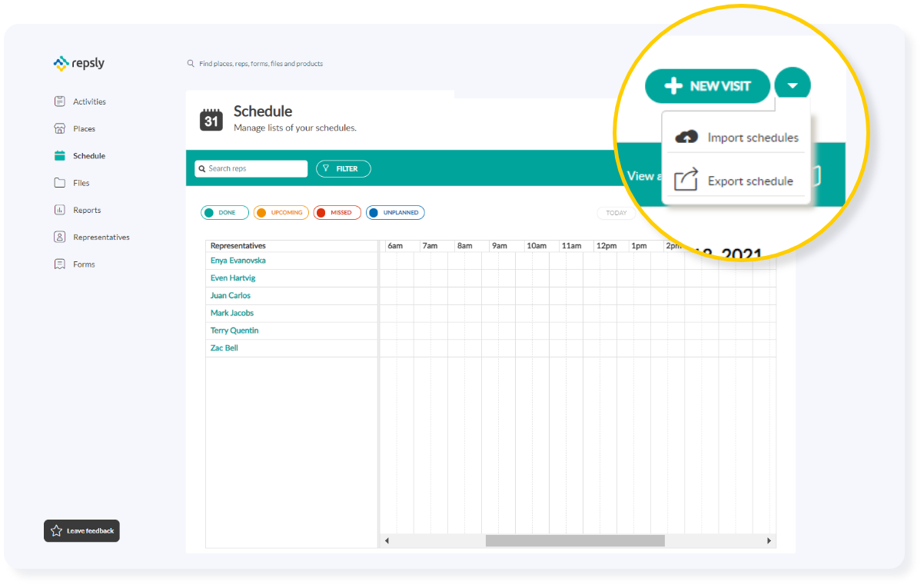Viewport: 924px width, 588px height.
Task: Open the Representatives icon in sidebar
Action: (58, 236)
